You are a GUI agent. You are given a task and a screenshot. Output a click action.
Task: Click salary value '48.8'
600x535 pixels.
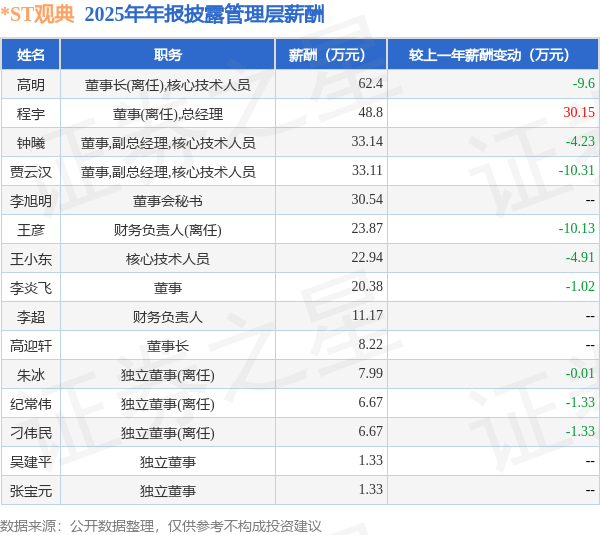[370, 112]
